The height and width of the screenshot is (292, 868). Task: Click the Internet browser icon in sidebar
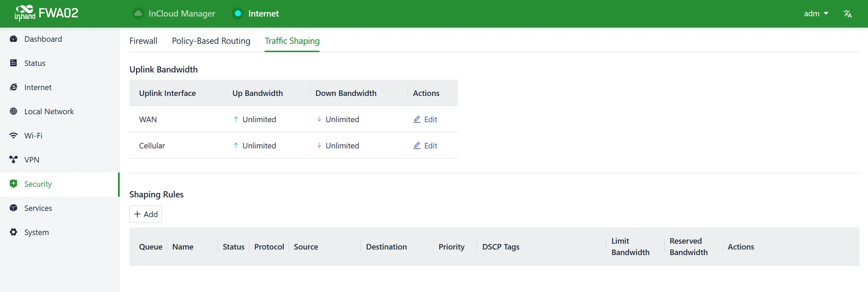[13, 87]
